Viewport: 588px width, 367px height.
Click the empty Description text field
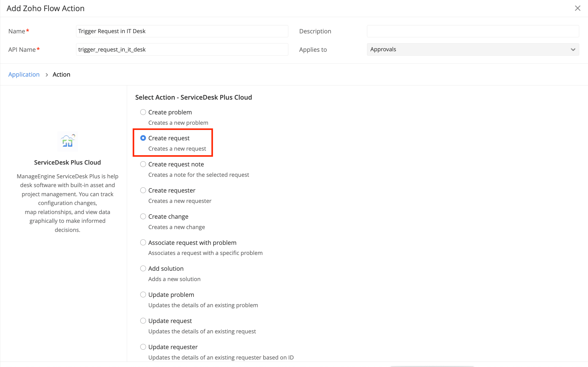tap(473, 31)
